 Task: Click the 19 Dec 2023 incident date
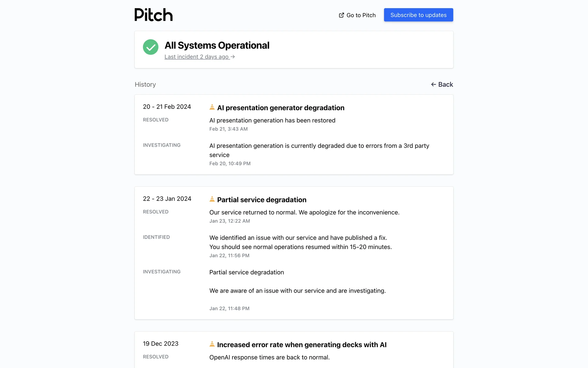(160, 344)
